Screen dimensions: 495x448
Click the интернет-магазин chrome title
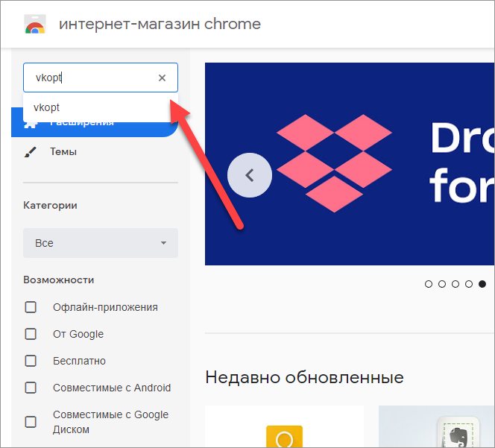[160, 24]
